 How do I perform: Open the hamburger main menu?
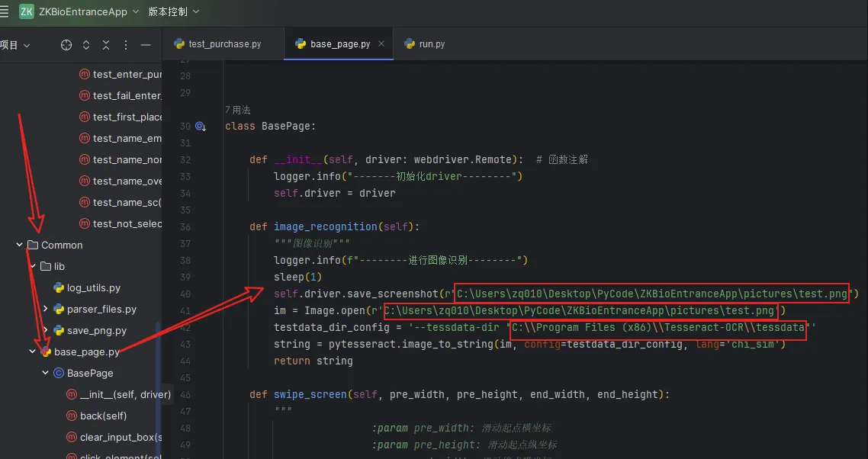5,11
